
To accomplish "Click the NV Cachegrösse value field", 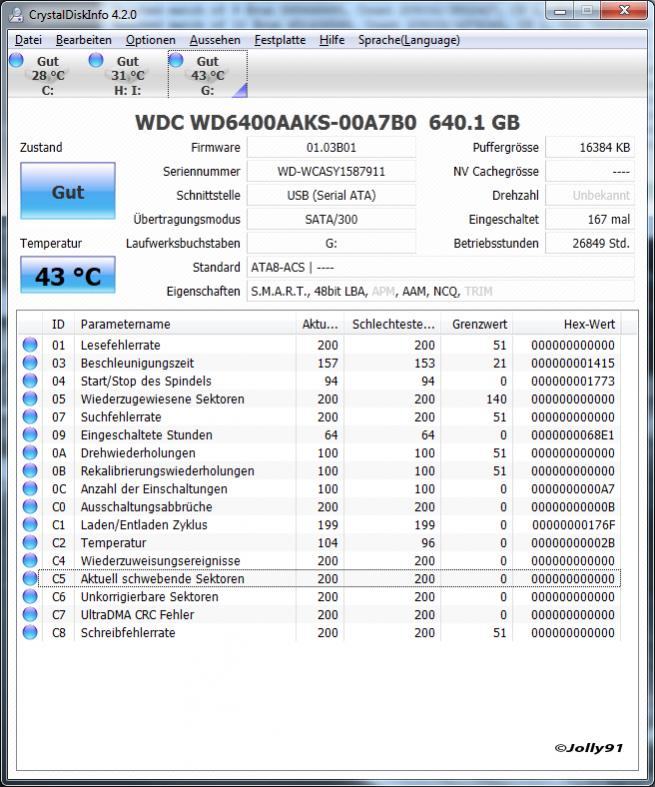I will [x=590, y=172].
